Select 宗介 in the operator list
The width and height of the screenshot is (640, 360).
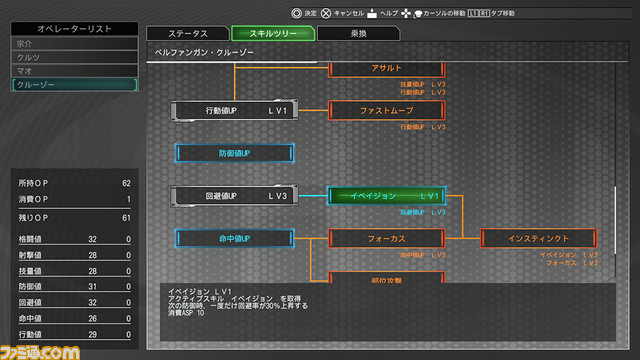pyautogui.click(x=74, y=44)
